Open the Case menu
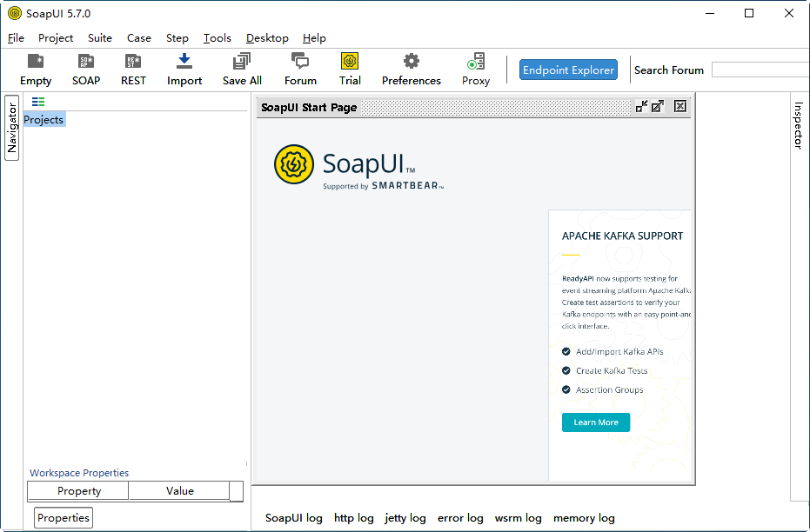The height and width of the screenshot is (532, 810). [139, 38]
